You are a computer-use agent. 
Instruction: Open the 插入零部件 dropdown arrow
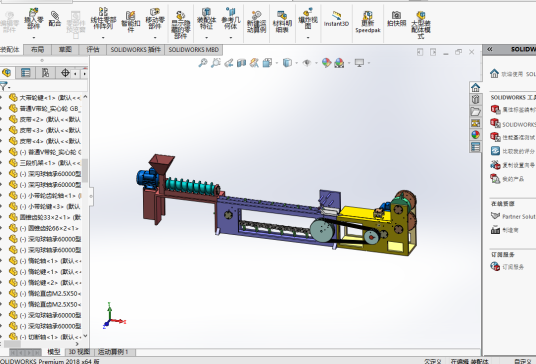[x=34, y=37]
